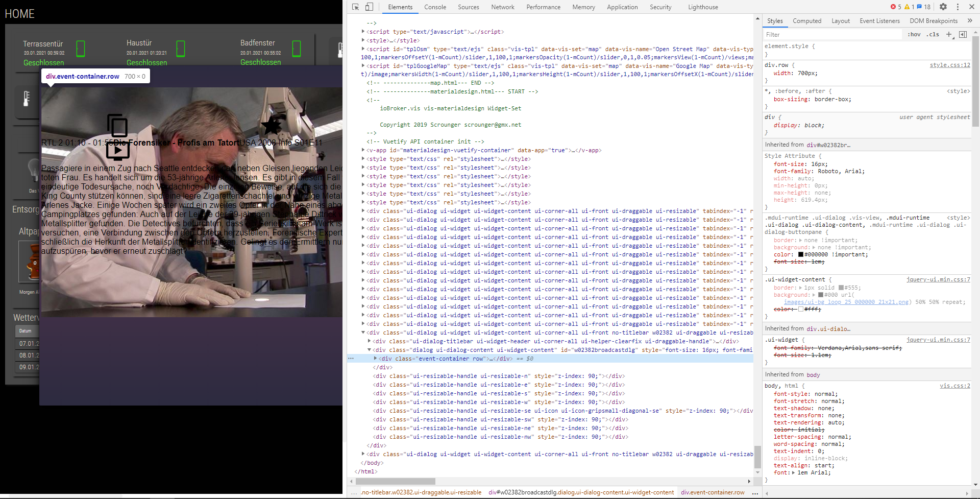
Task: Click the Haustür green door icon
Action: tap(181, 49)
